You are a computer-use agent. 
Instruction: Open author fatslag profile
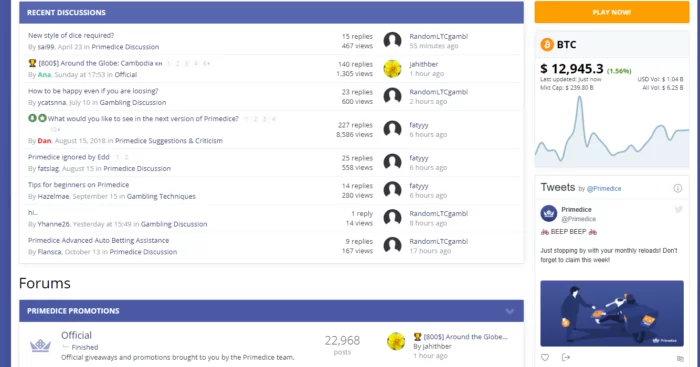point(48,168)
